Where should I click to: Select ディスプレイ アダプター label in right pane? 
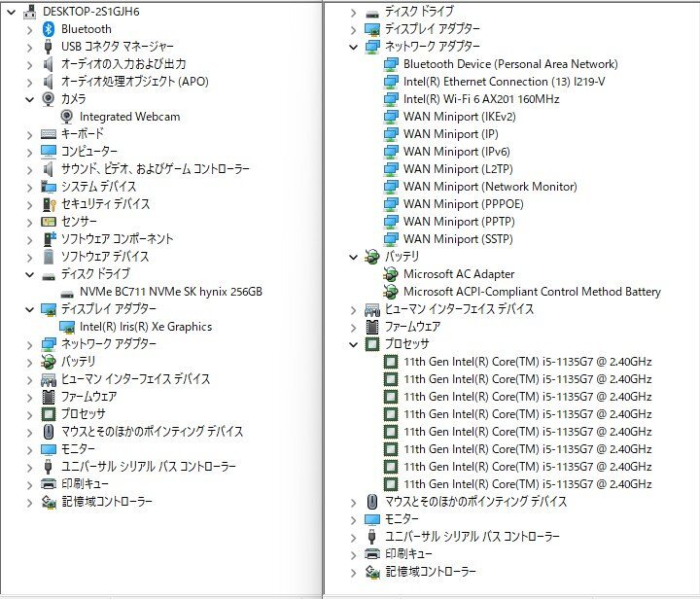click(433, 29)
